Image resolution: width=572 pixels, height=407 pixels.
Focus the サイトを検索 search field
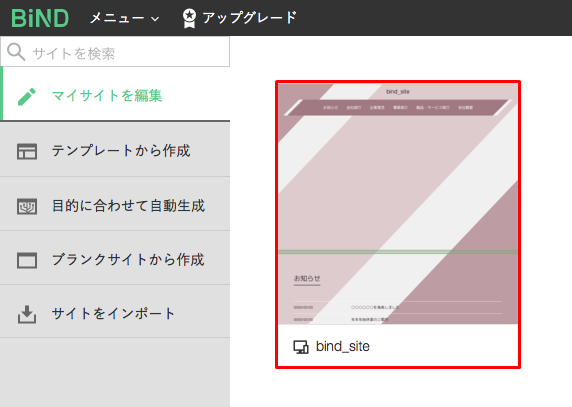115,51
